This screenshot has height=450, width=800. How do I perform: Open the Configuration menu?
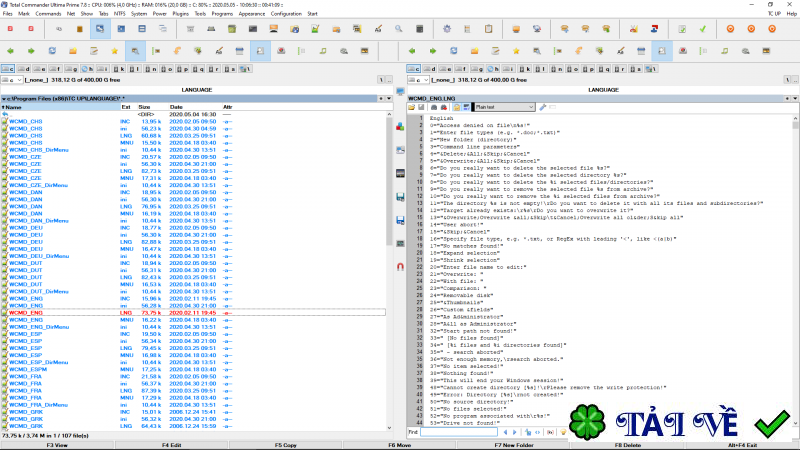click(x=286, y=14)
